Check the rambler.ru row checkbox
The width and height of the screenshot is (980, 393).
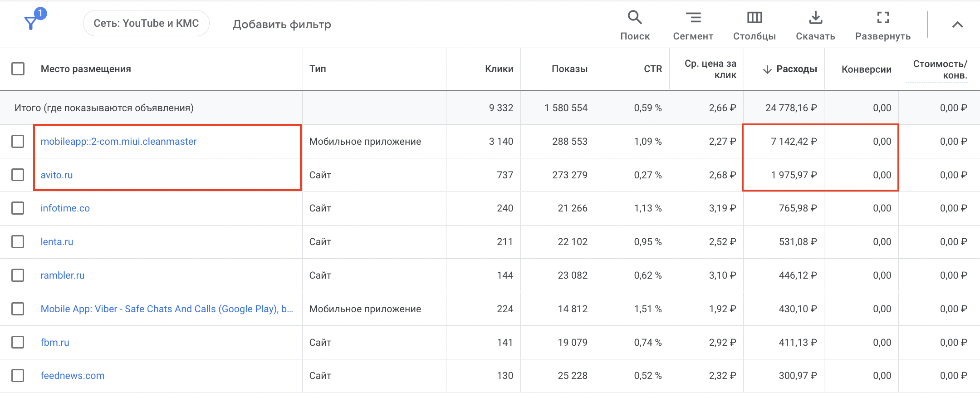pos(18,275)
